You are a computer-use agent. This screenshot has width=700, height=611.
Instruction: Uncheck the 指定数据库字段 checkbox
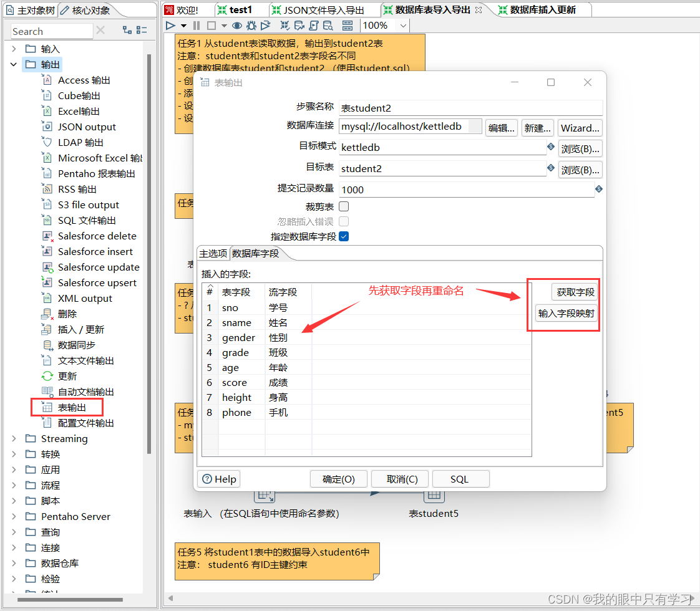tap(344, 236)
